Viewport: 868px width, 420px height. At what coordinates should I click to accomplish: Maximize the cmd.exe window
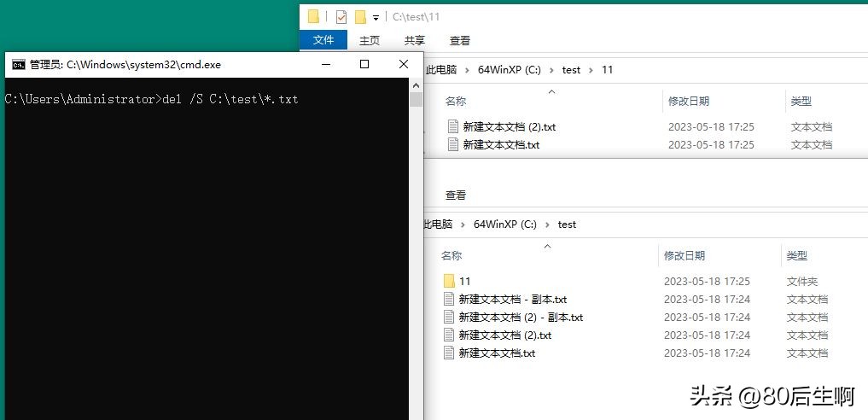(364, 65)
